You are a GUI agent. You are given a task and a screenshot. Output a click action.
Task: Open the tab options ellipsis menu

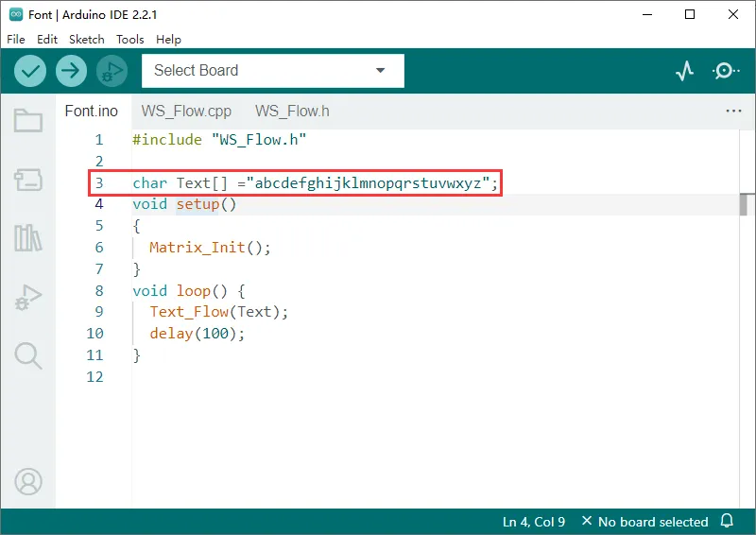[733, 111]
